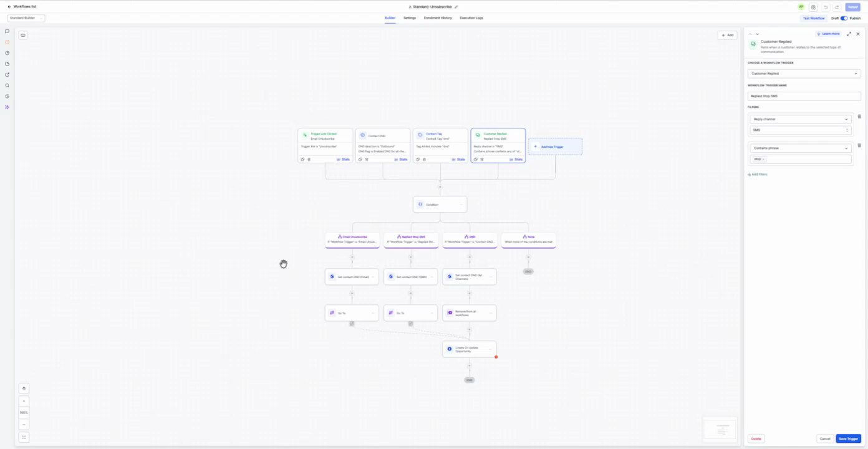
Task: Open the search icon in left sidebar
Action: [7, 85]
